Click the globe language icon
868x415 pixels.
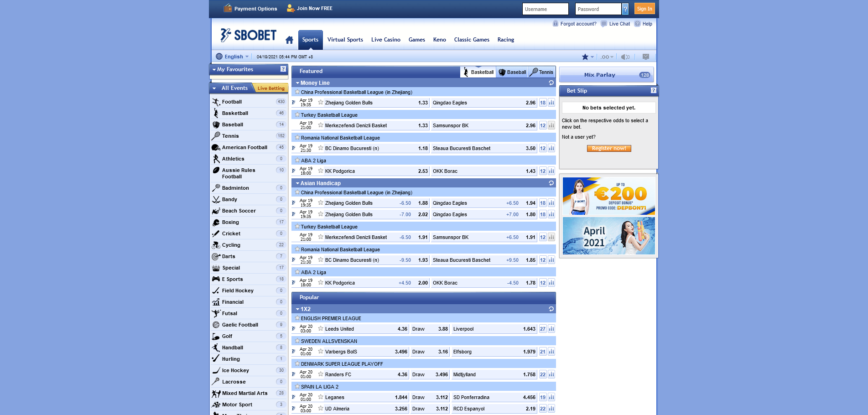coord(219,57)
